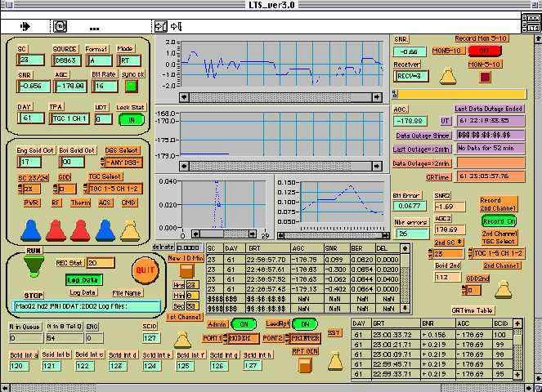The height and width of the screenshot is (392, 542).
Task: Toggle the red MON5-10 ON switch
Action: point(485,50)
